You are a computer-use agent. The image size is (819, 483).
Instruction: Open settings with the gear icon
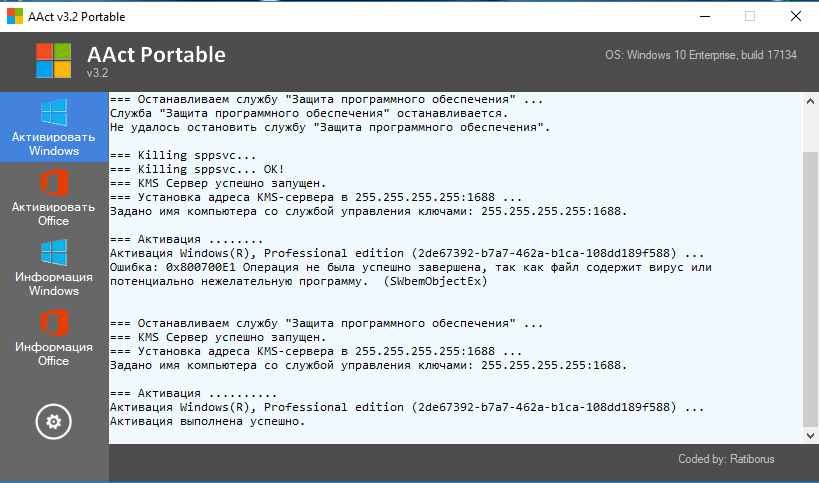(54, 422)
